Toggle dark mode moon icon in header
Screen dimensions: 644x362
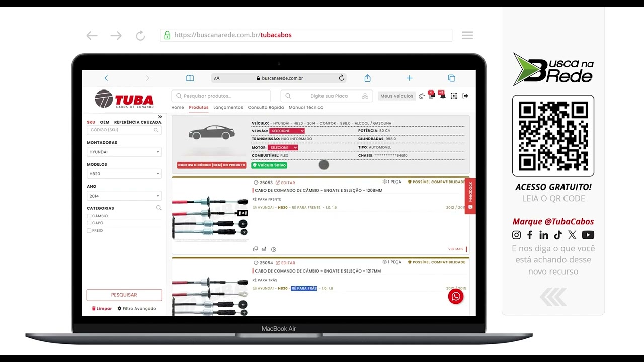421,96
